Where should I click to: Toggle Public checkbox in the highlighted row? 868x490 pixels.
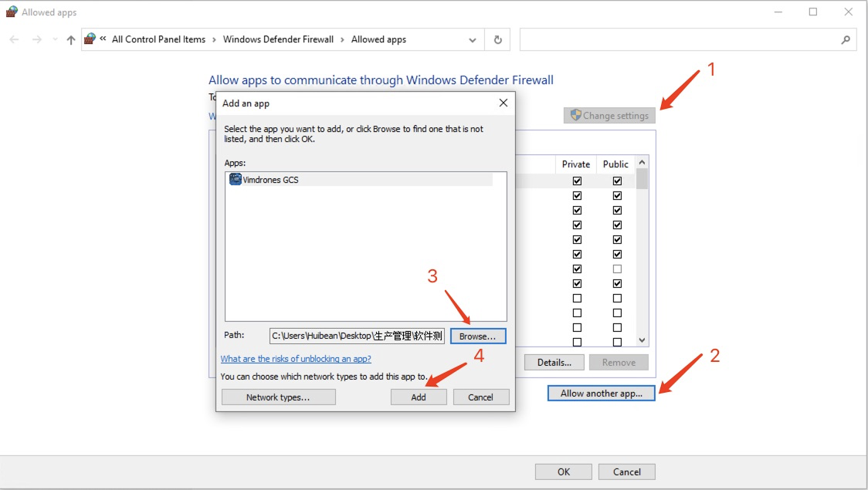point(617,181)
